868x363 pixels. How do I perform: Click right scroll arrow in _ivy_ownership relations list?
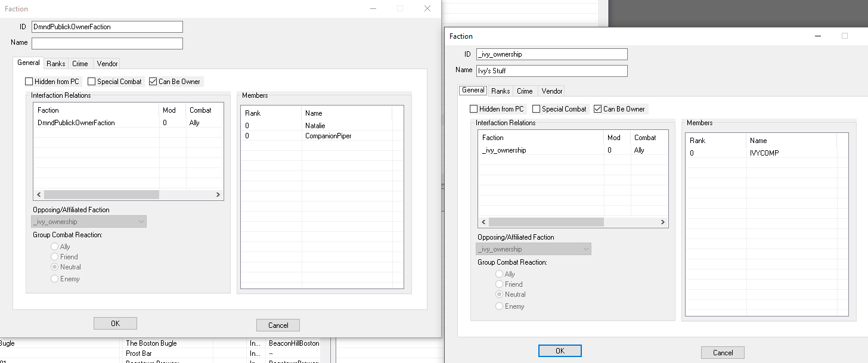click(663, 222)
